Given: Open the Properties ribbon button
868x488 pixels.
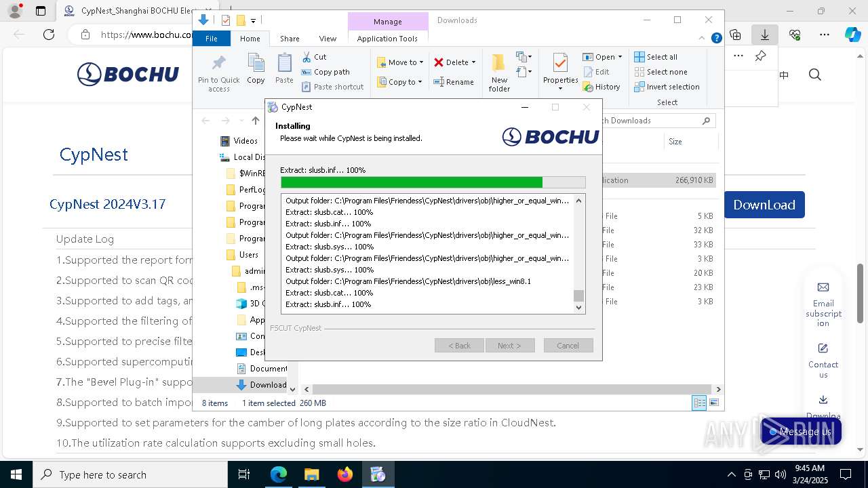Looking at the screenshot, I should 560,72.
